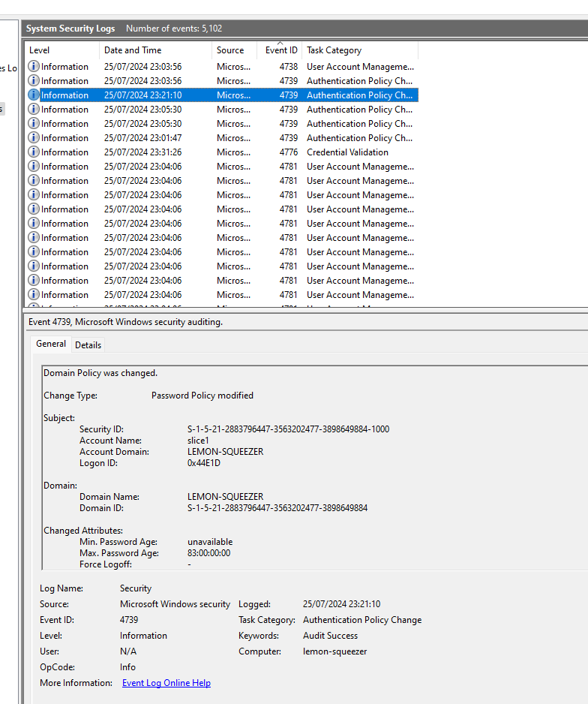Sort the list by Date and Time column

pyautogui.click(x=133, y=50)
